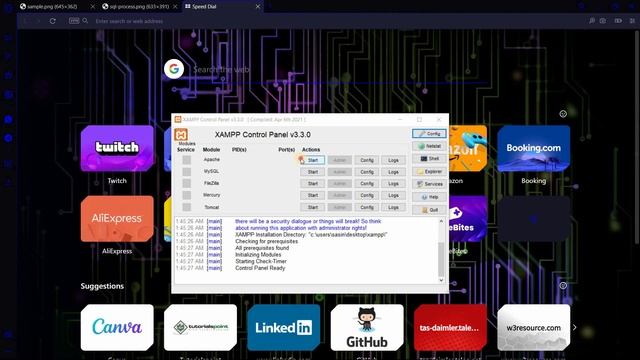Open the w3resource.com suggestion tile
Viewport: 640px width, 360px height.
[533, 327]
